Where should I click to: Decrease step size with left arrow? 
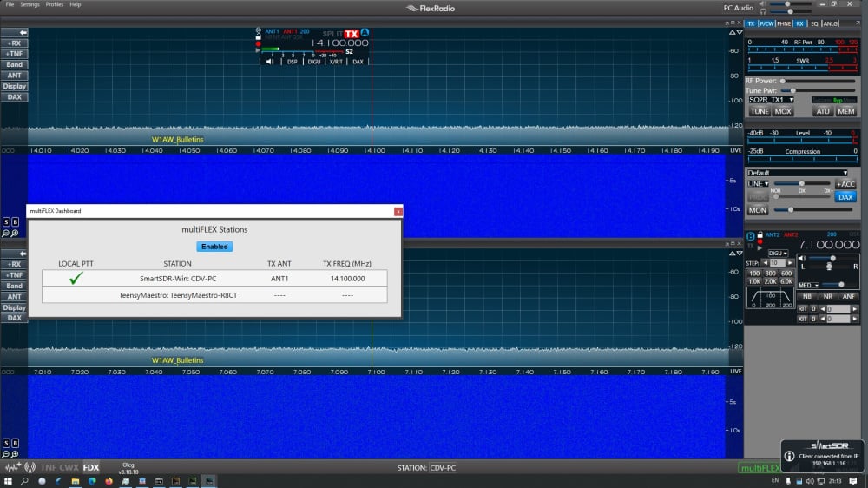(x=765, y=263)
